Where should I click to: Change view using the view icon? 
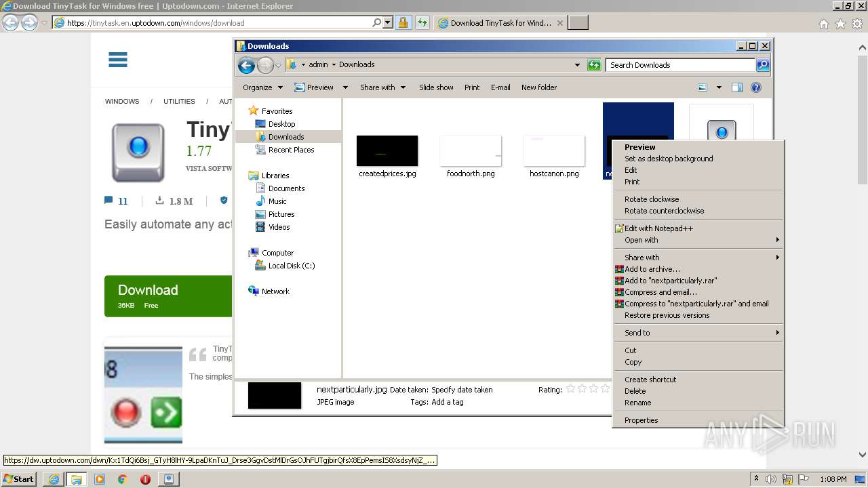click(x=703, y=87)
